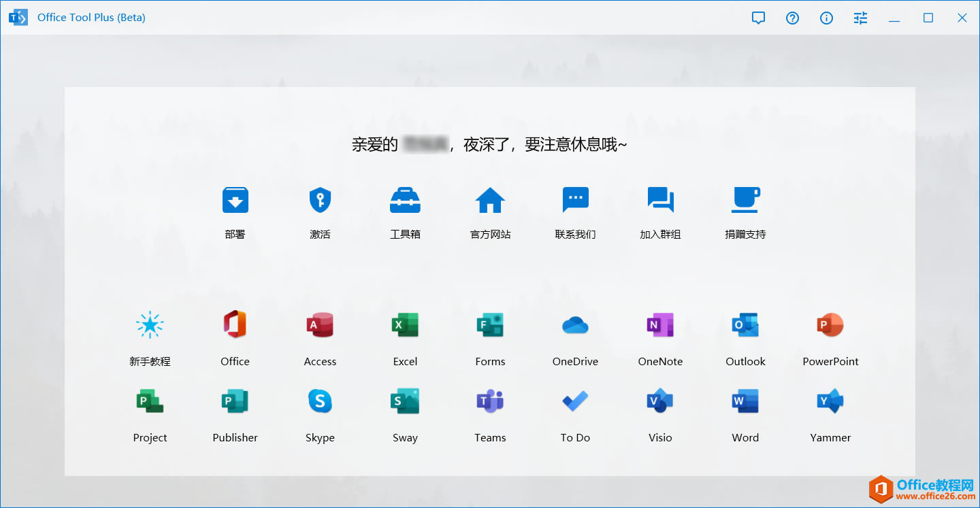Open application settings from the title bar
Image resolution: width=980 pixels, height=508 pixels.
coord(860,18)
